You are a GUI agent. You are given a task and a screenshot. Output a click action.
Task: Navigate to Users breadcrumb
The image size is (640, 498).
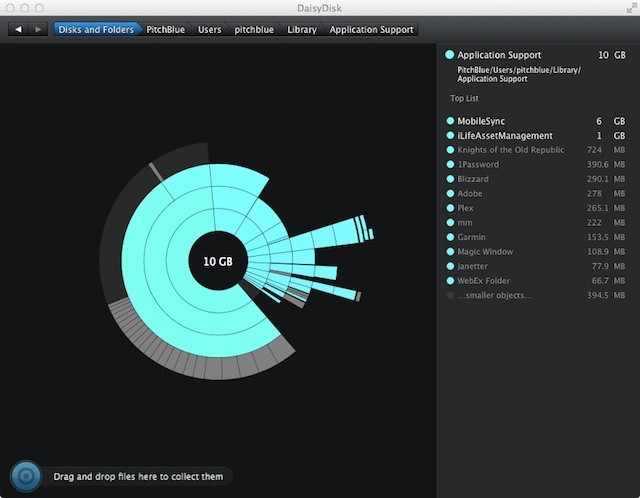click(209, 30)
